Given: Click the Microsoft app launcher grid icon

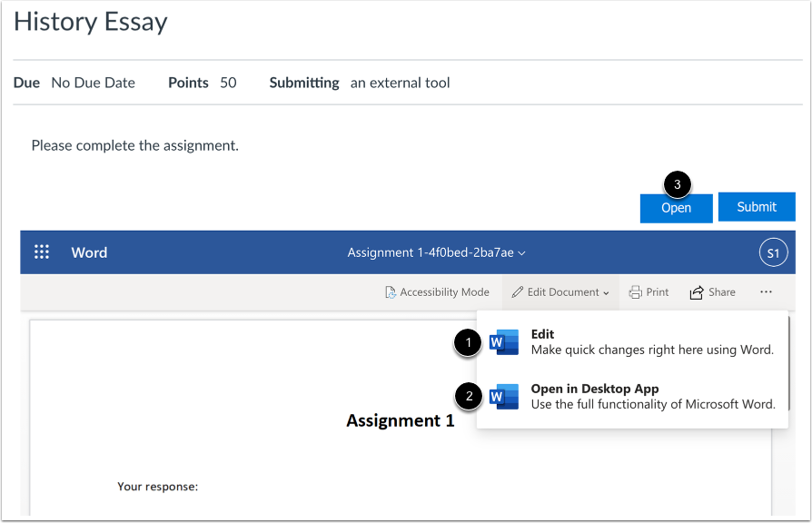Looking at the screenshot, I should coord(42,252).
